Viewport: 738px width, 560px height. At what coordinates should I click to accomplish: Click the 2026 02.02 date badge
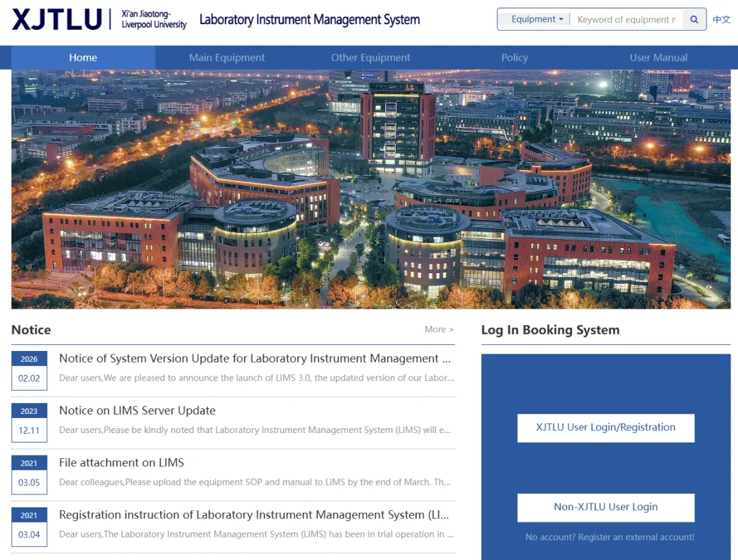(x=29, y=369)
